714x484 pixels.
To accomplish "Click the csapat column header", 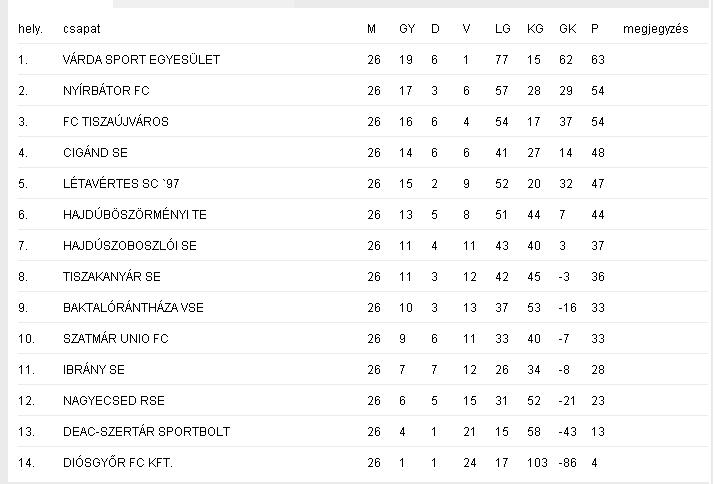I will click(82, 29).
